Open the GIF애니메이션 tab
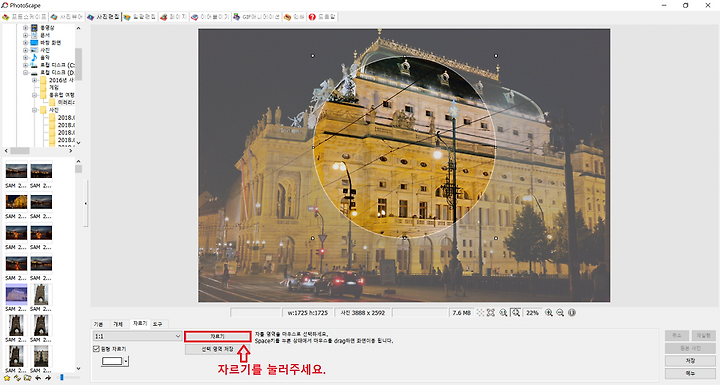This screenshot has height=385, width=720. [257, 17]
